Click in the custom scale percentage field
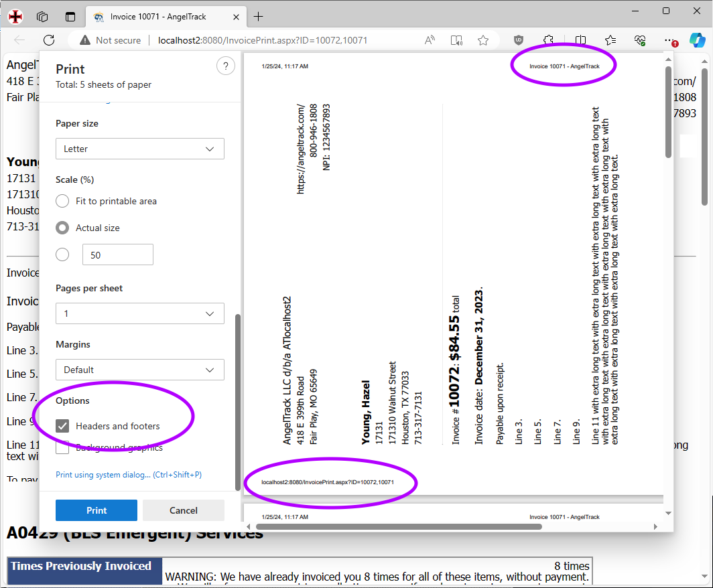The image size is (713, 588). 117,254
